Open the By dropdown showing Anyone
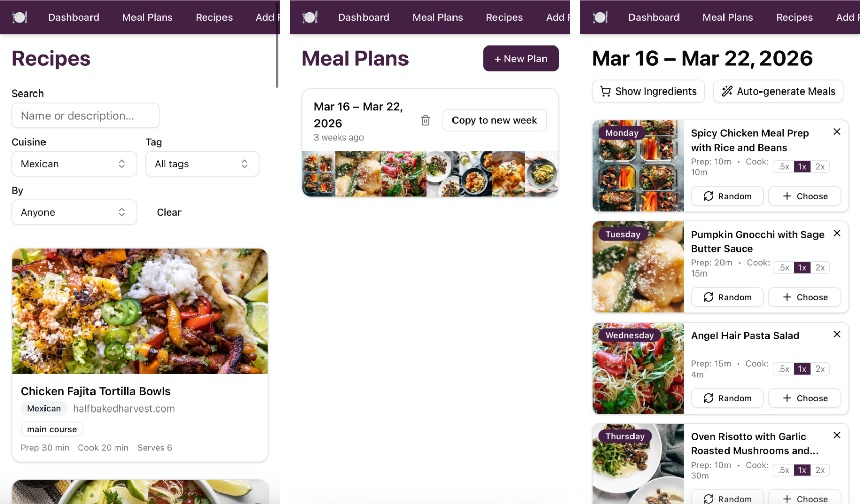860x504 pixels. point(74,212)
